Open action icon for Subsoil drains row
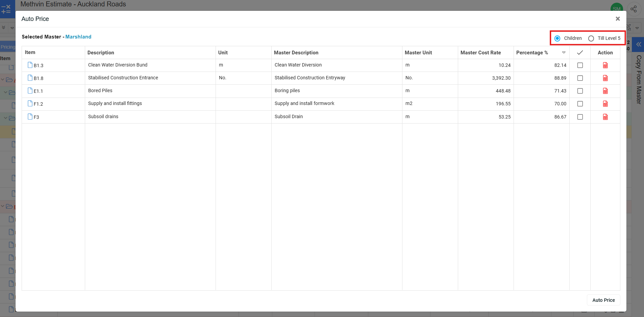The image size is (644, 317). coord(605,117)
